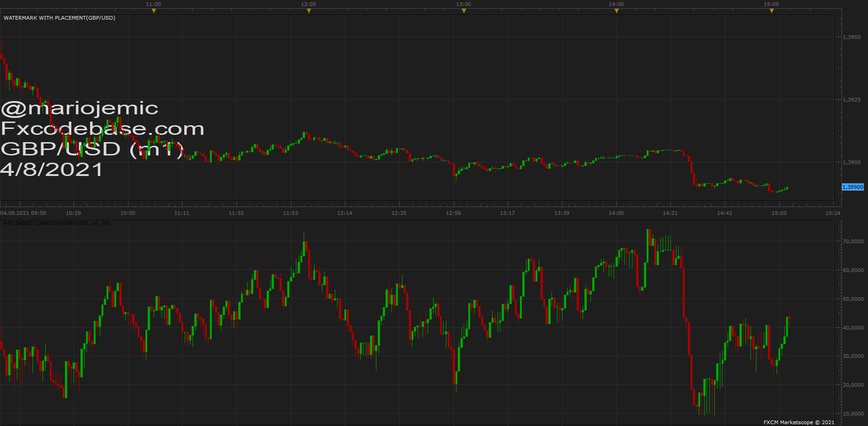Click the 1,3900 price axis label
Screen dimensions: 868x426
coord(852,162)
